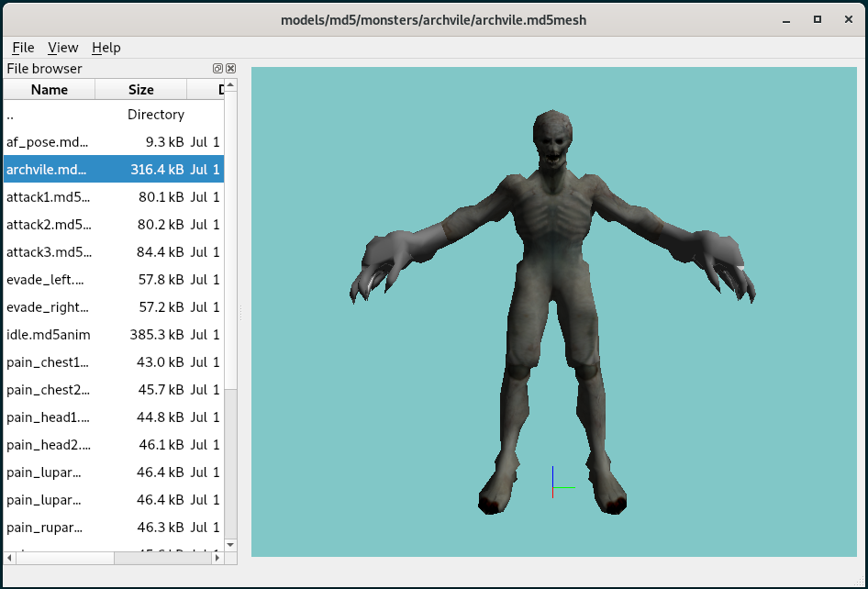This screenshot has height=589, width=868.
Task: Click the 316.4 kB size cell
Action: pos(157,170)
